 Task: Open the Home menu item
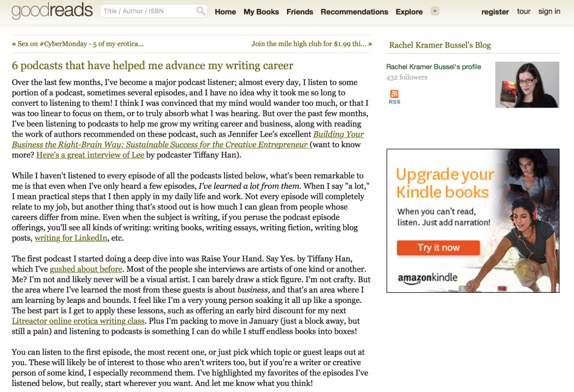[225, 12]
